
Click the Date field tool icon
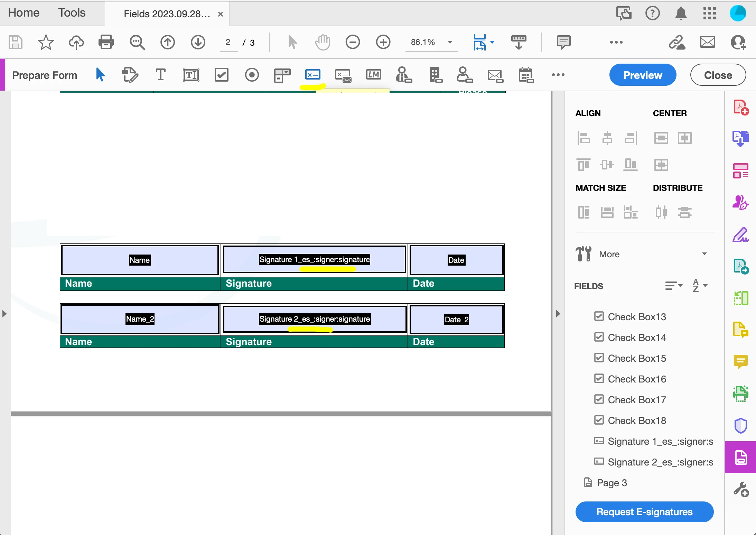526,75
